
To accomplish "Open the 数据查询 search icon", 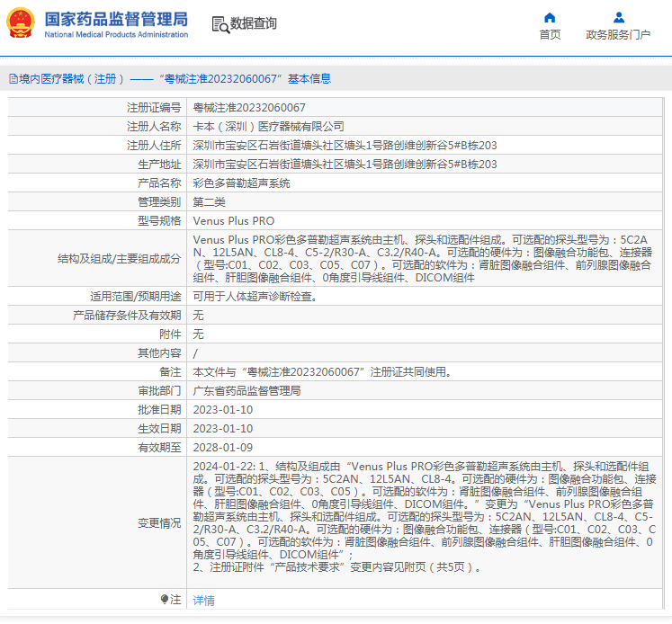I will pos(220,24).
